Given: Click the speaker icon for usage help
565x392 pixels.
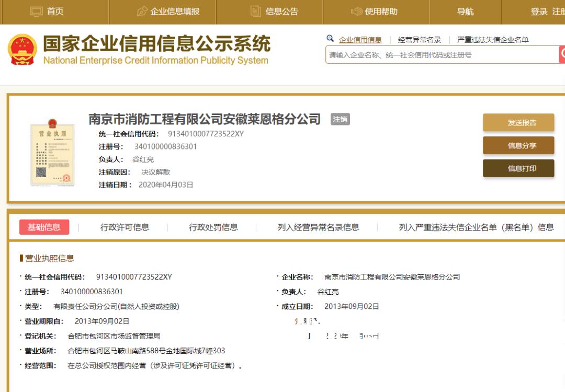Looking at the screenshot, I should tap(356, 11).
